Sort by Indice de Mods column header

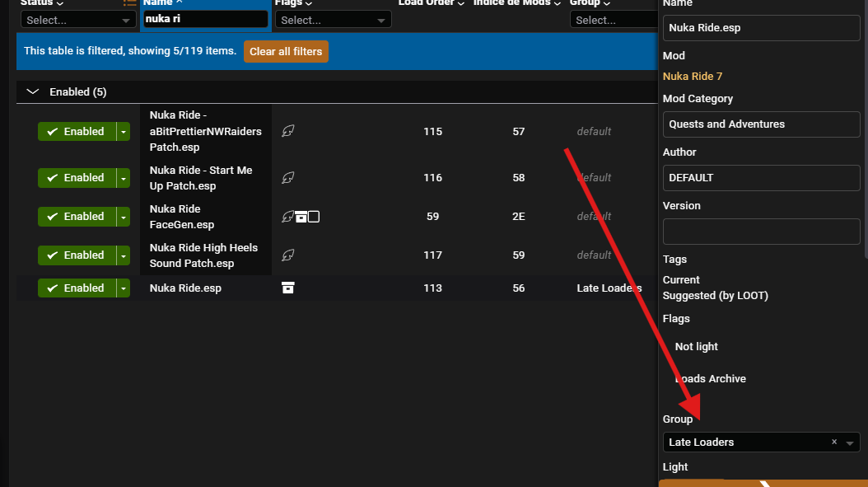[517, 2]
